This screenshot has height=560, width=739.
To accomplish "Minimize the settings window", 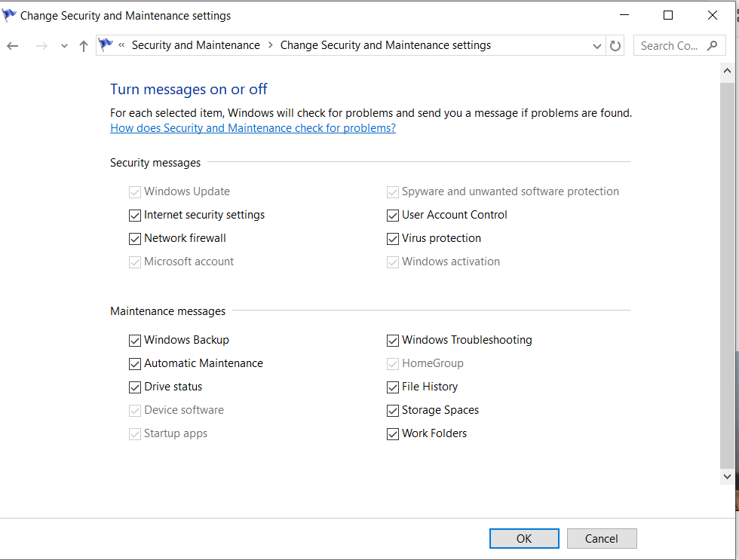I will pos(624,15).
